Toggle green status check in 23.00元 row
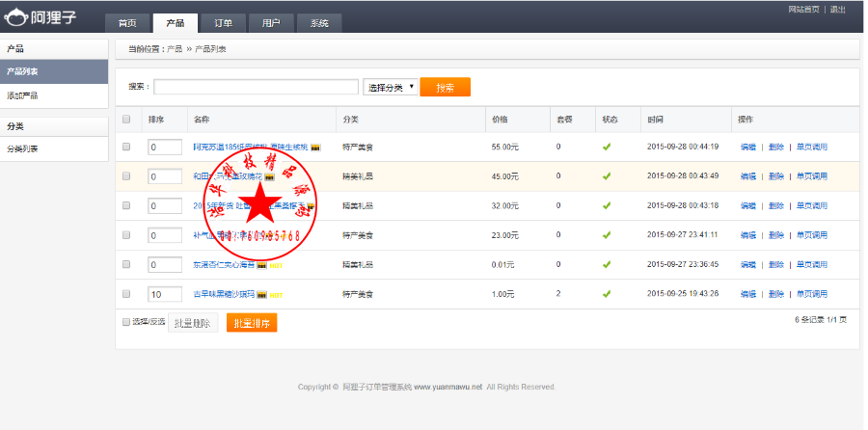This screenshot has width=868, height=430. click(x=607, y=234)
